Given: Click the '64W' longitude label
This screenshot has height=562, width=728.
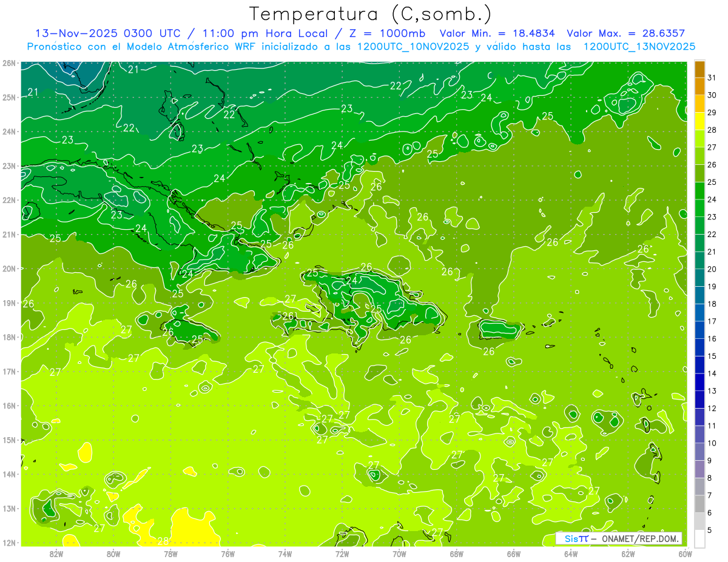Looking at the screenshot, I should click(x=571, y=553).
